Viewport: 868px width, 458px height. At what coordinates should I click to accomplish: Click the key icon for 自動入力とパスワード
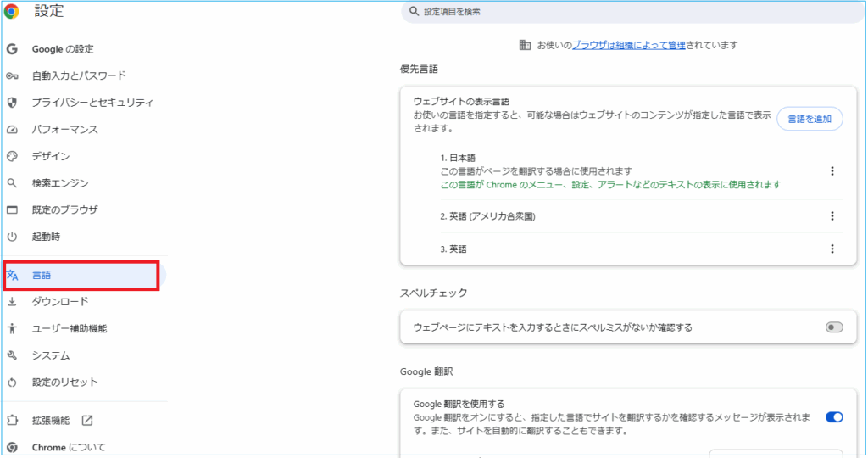click(x=12, y=75)
